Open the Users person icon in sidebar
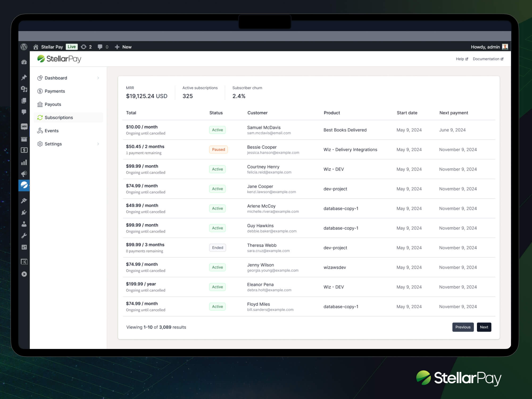The image size is (532, 399). coord(24,224)
